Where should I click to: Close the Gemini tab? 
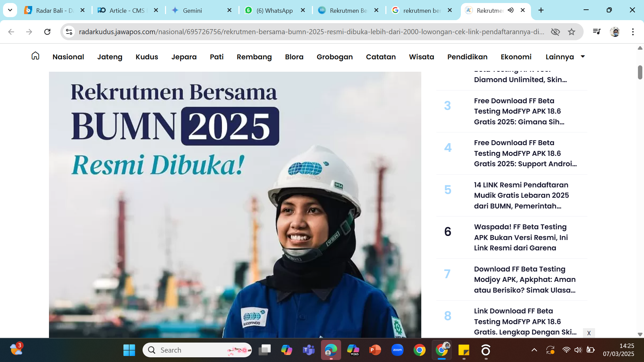click(229, 10)
